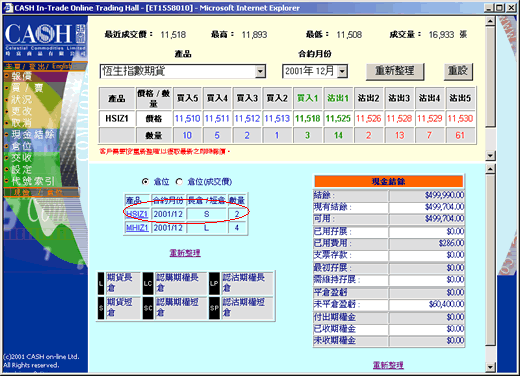
Task: Click the black SC call short legend icon
Action: pos(148,308)
